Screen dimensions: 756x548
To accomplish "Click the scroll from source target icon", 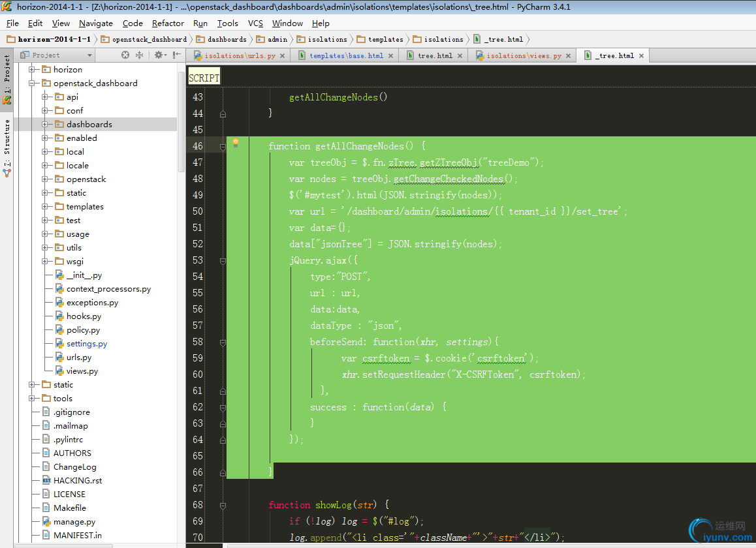I will 125,55.
